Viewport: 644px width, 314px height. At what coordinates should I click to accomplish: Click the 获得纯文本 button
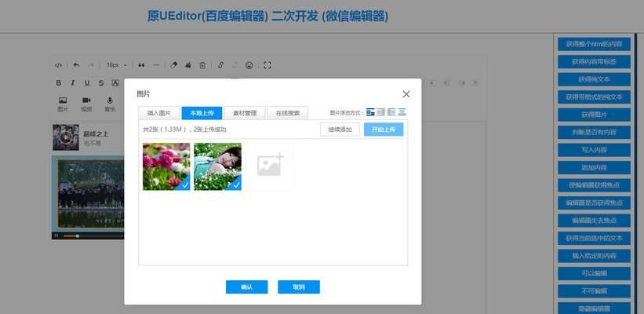594,80
